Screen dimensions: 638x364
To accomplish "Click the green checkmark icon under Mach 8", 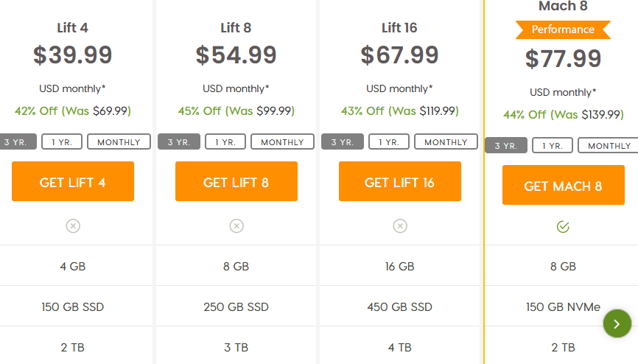I will tap(563, 227).
